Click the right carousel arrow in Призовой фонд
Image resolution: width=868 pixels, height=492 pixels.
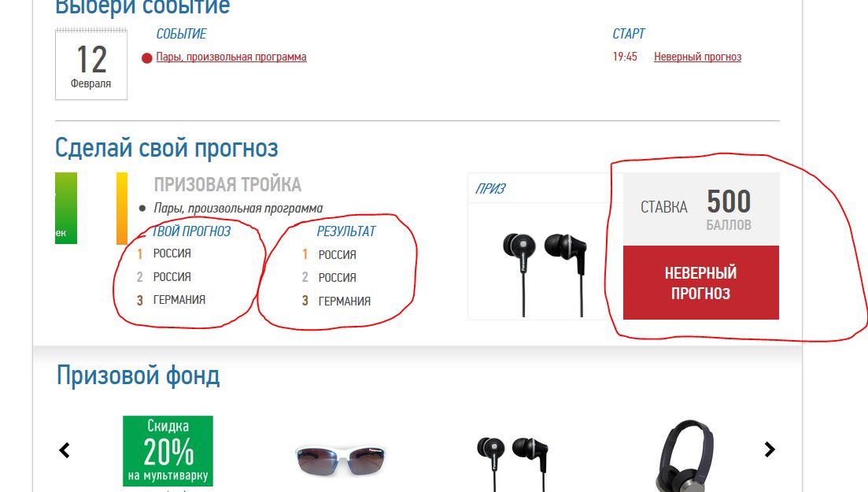(770, 449)
